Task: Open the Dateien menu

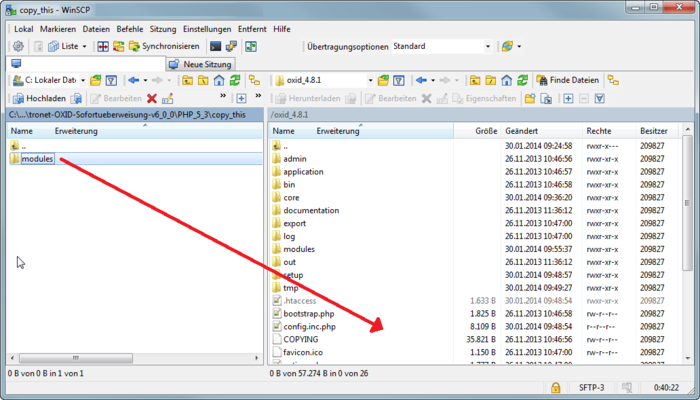Action: [96, 29]
